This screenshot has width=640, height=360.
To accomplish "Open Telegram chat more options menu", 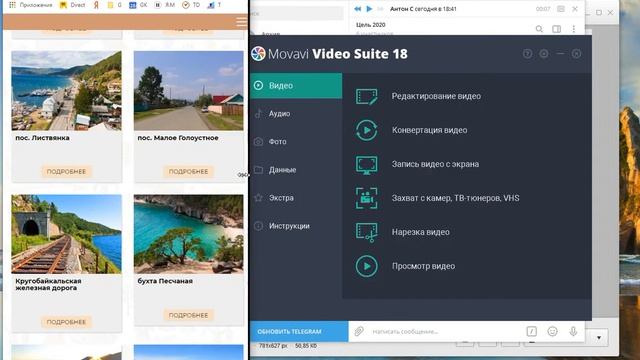I will pyautogui.click(x=573, y=29).
